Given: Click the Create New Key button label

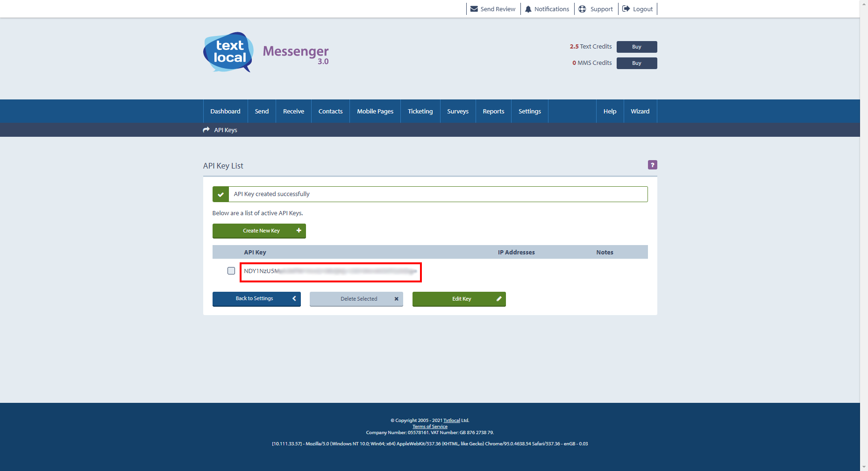Looking at the screenshot, I should tap(261, 231).
